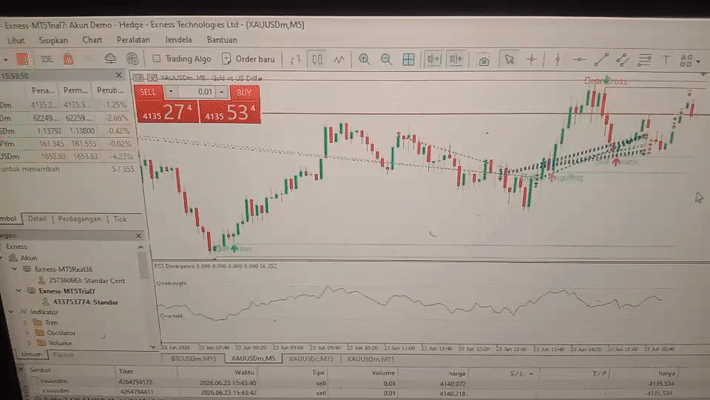Screen dimensions: 710x400
Task: Click the red 4135 53 buy price
Action: 230,111
